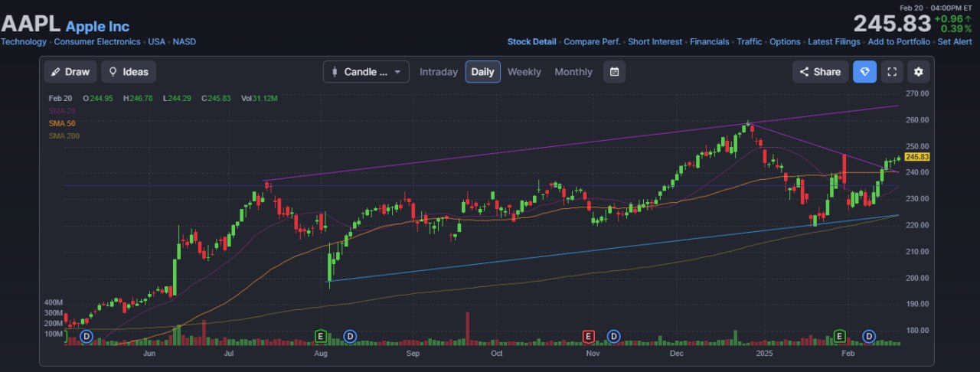980x372 pixels.
Task: Click the Share button
Action: [820, 72]
